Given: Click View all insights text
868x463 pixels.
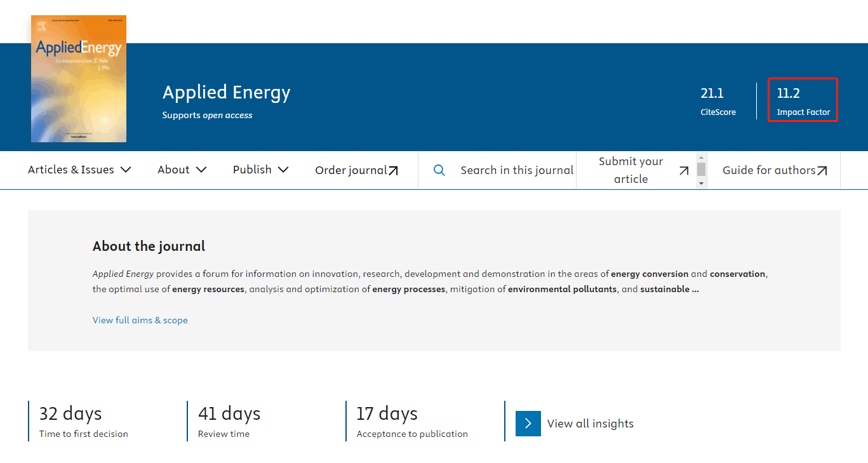Looking at the screenshot, I should pyautogui.click(x=591, y=424).
